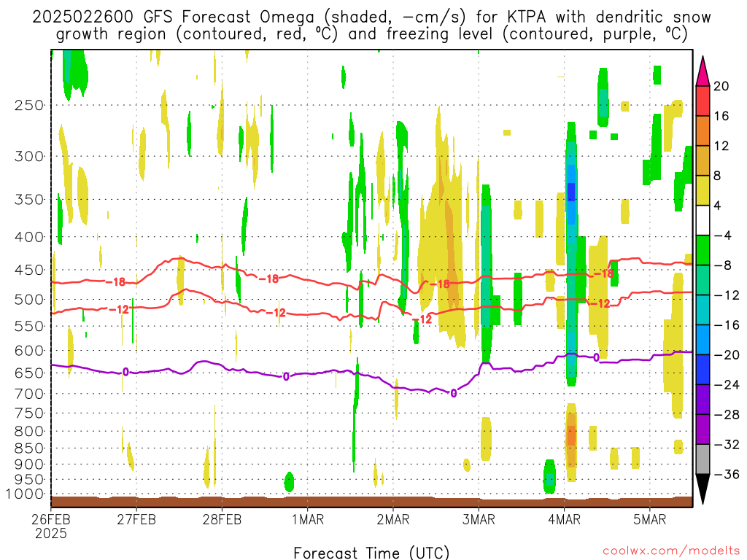Click the white colorbar segment between −4 and 4

tap(703, 220)
